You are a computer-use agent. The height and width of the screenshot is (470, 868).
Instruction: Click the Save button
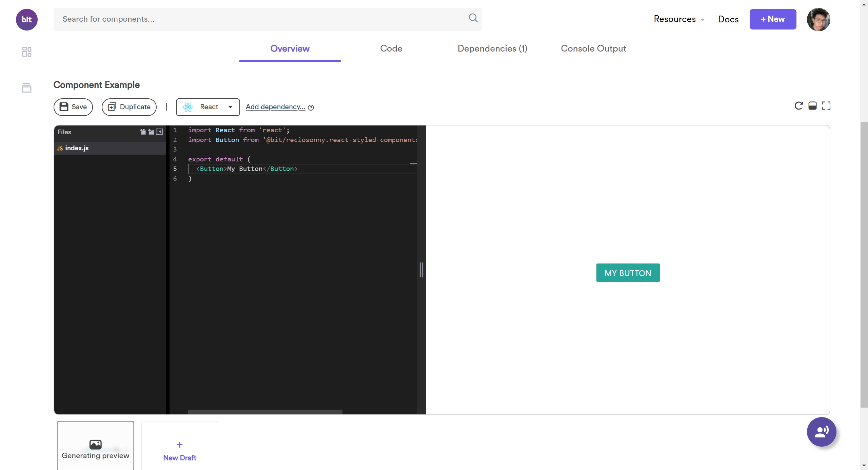[x=73, y=107]
